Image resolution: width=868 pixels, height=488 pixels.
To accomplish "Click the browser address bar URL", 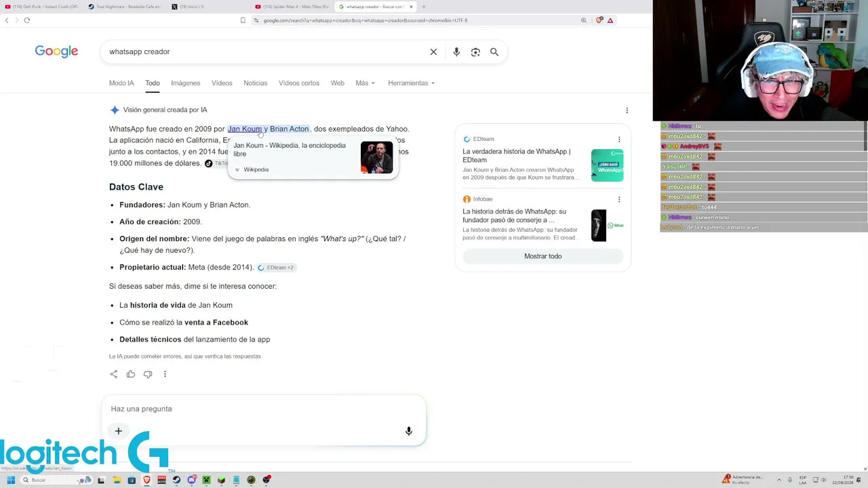I will coord(365,20).
